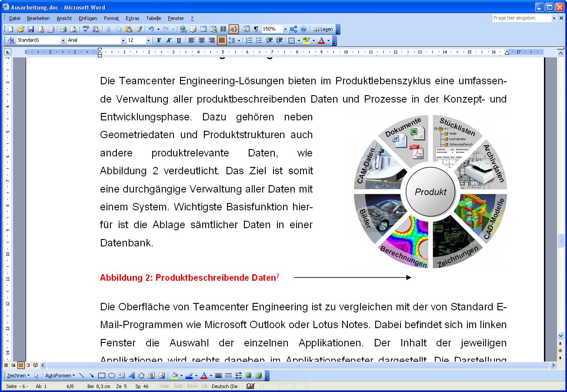Screen dimensions: 567x392
Task: Insert WordArt from drawing toolbar
Action: (131, 375)
